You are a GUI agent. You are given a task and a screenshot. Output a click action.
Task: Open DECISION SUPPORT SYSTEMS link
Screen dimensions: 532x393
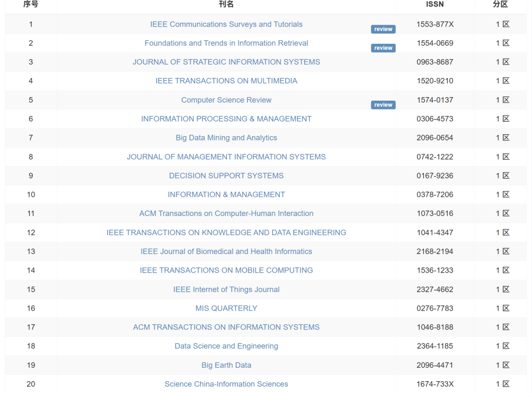[226, 176]
